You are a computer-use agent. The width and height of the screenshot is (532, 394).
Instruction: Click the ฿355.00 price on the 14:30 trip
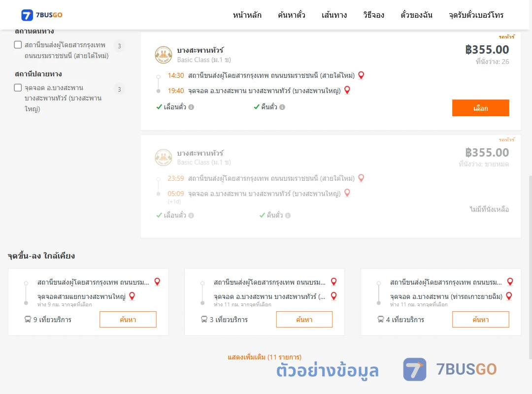click(x=487, y=50)
